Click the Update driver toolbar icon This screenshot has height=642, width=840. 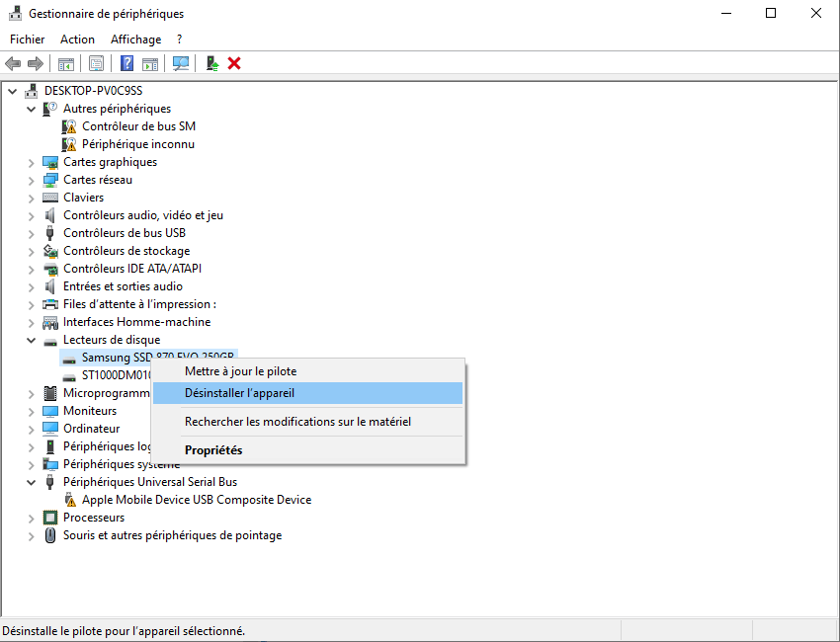[211, 63]
